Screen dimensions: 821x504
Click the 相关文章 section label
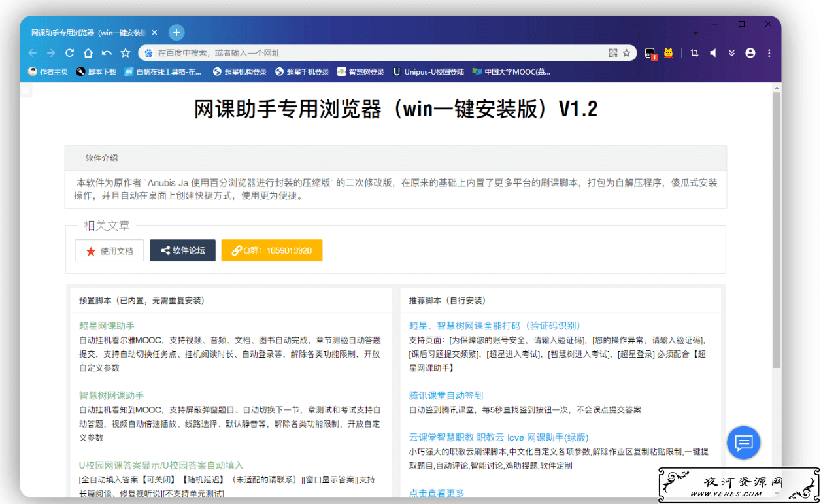pyautogui.click(x=107, y=226)
